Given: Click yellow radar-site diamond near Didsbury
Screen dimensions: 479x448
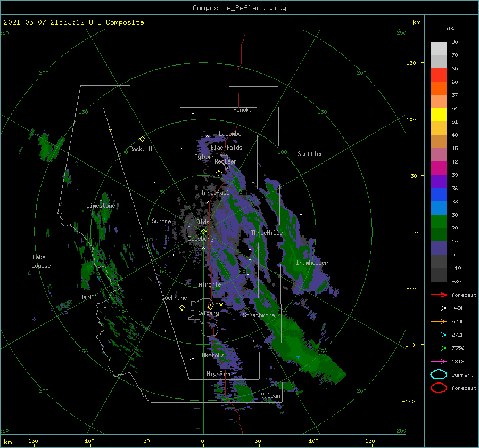Looking at the screenshot, I should point(203,232).
